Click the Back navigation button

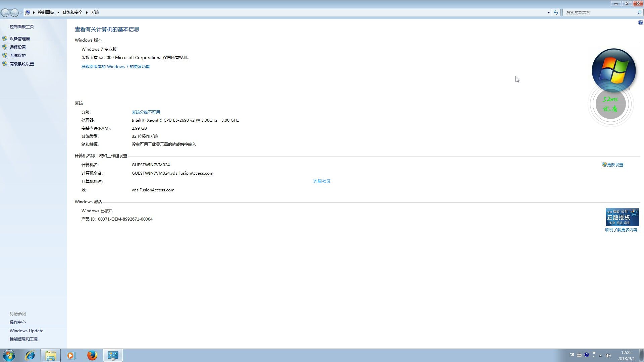click(5, 13)
